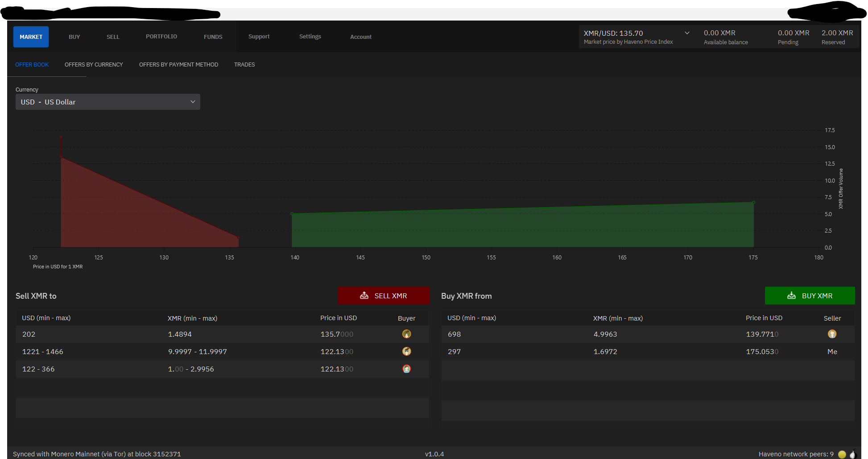The width and height of the screenshot is (868, 459).
Task: Open the Settings menu item
Action: (x=310, y=37)
